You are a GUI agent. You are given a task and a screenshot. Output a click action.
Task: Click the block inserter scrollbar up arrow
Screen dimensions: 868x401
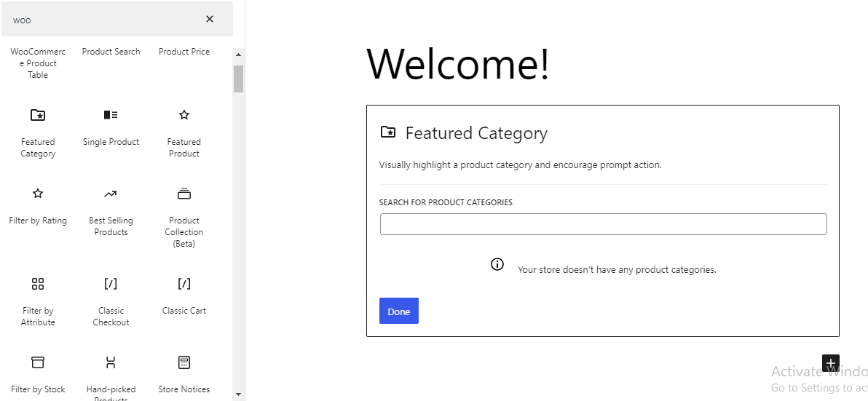click(238, 55)
